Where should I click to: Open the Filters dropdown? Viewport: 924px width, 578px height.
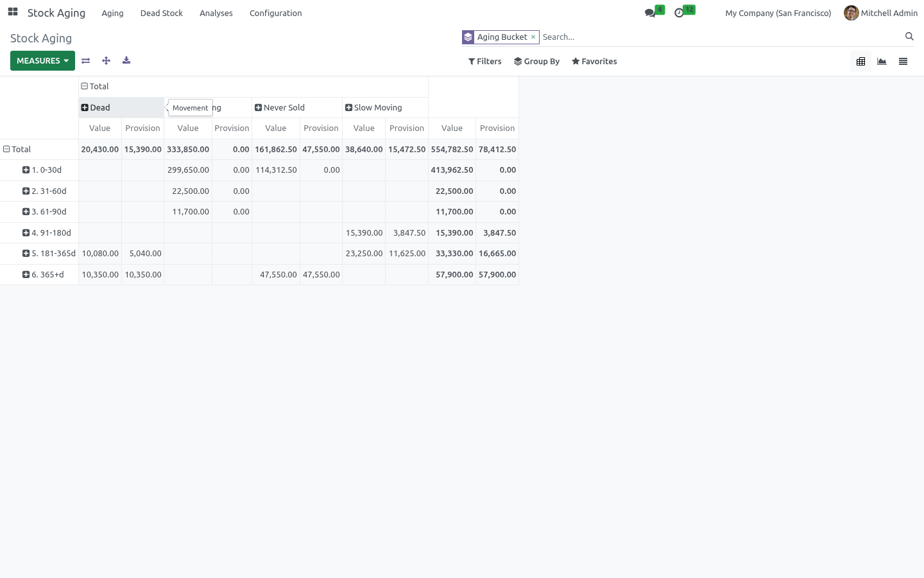(484, 62)
